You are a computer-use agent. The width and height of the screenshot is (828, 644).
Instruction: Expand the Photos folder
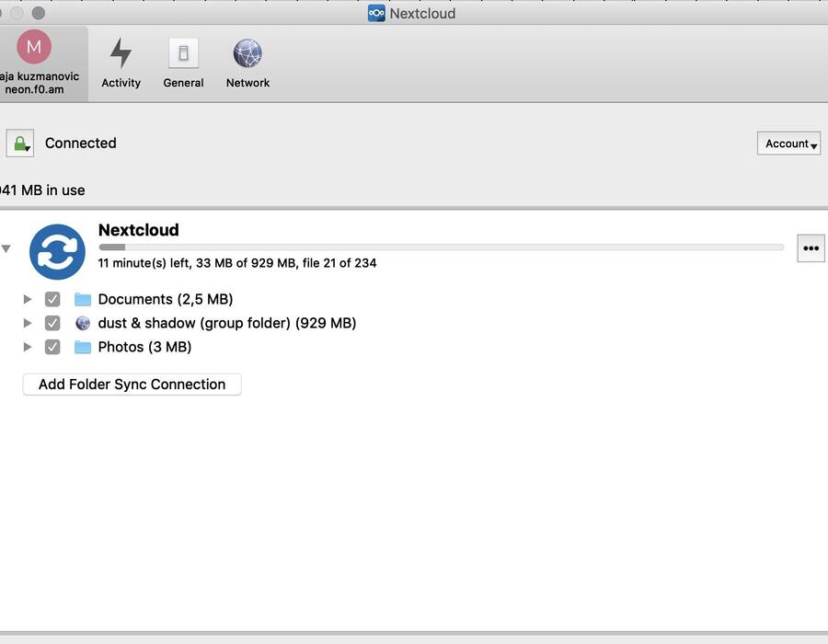[28, 347]
